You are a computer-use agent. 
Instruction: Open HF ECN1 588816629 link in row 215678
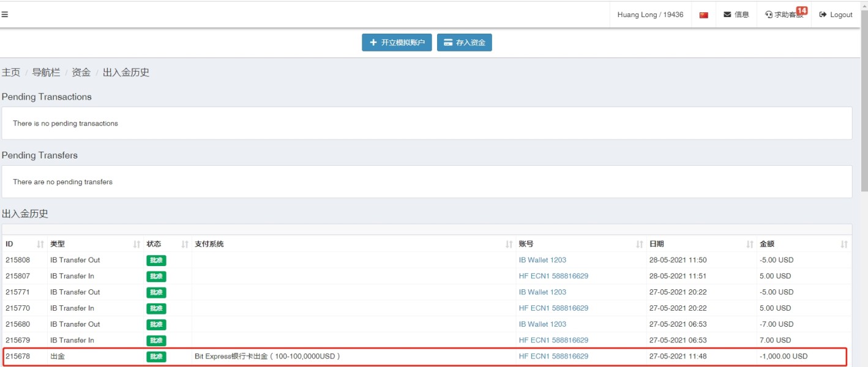553,356
